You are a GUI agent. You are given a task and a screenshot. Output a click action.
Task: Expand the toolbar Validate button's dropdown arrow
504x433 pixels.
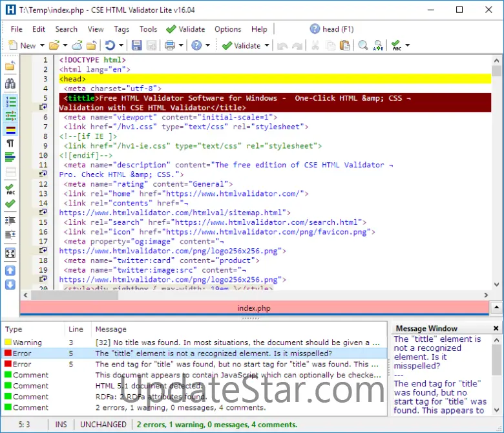pos(267,45)
